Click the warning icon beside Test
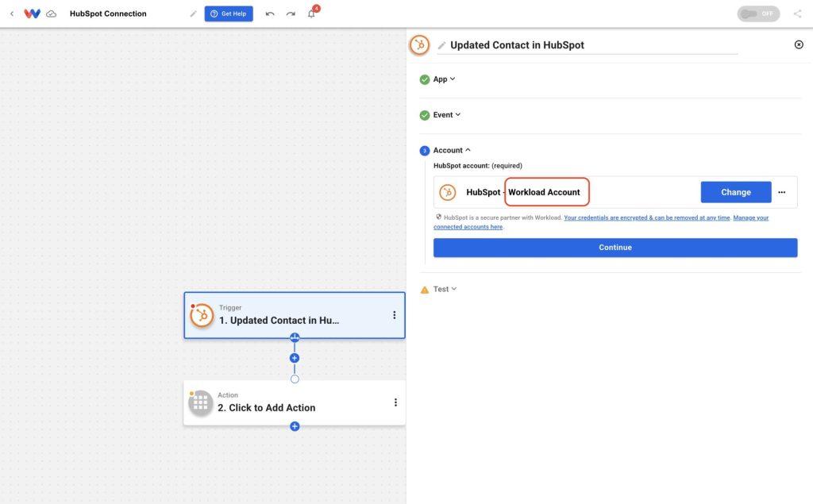Image resolution: width=813 pixels, height=504 pixels. pyautogui.click(x=425, y=290)
